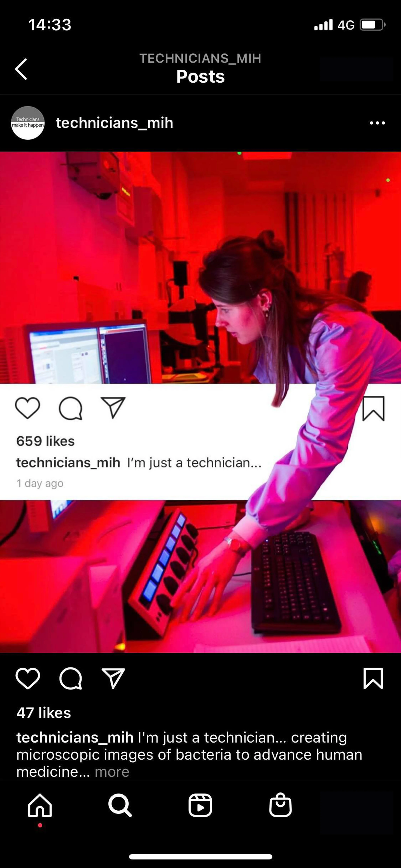Tap the white bookmark inside the image

pos(373,408)
